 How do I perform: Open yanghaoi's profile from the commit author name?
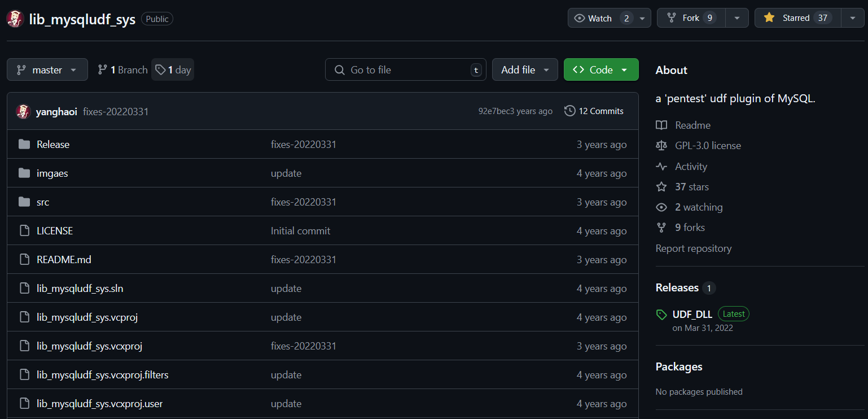(x=56, y=111)
